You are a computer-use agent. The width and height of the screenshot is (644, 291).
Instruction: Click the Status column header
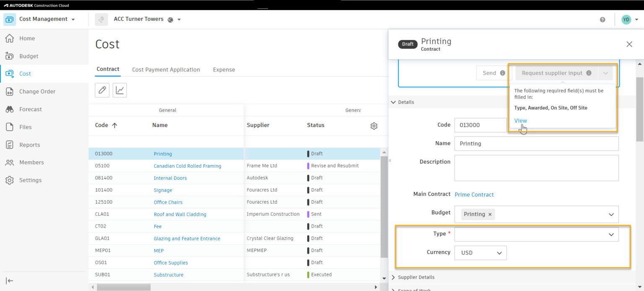[x=316, y=125]
